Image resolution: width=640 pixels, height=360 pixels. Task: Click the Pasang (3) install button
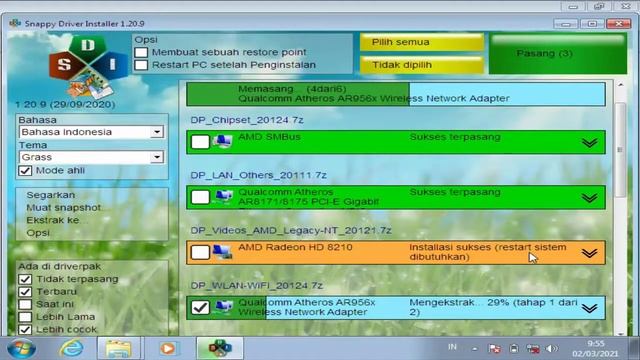(558, 54)
